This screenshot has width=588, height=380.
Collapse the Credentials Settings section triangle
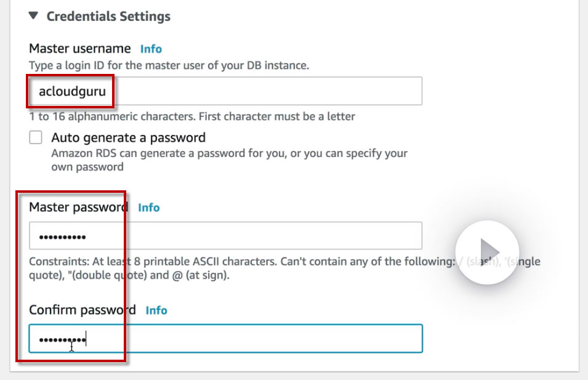pos(34,17)
